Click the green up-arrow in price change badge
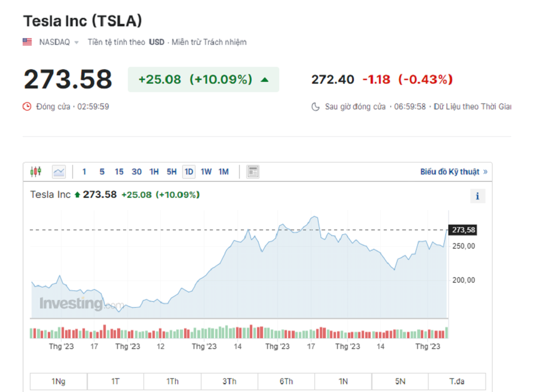The image size is (538, 392). click(265, 79)
